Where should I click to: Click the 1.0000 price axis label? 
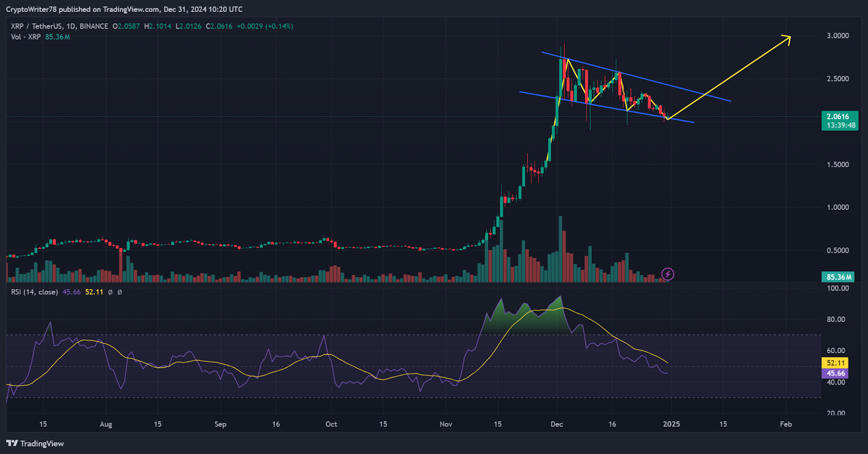pos(838,207)
